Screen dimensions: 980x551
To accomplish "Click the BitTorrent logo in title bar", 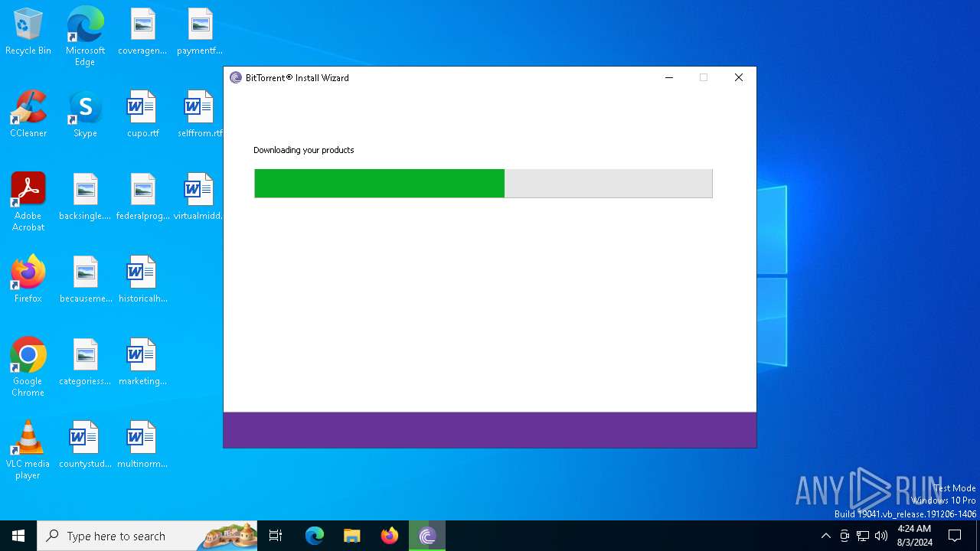I will point(236,77).
